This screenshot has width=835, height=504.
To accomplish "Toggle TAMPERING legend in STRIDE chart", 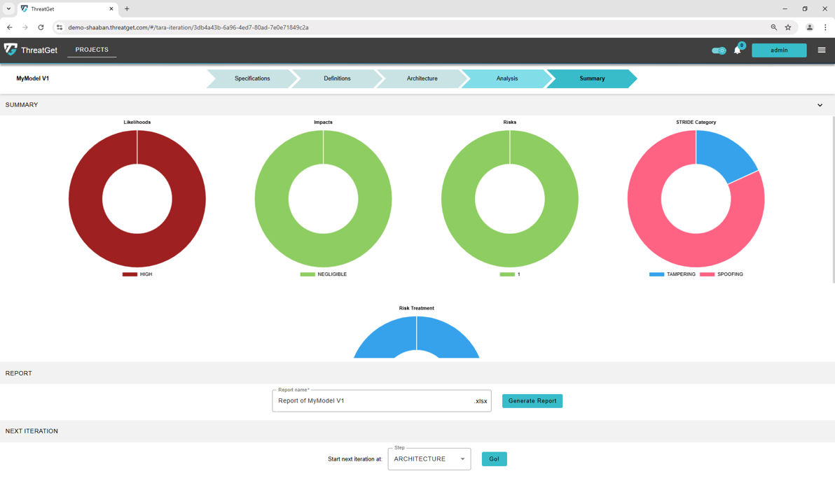I will (672, 274).
